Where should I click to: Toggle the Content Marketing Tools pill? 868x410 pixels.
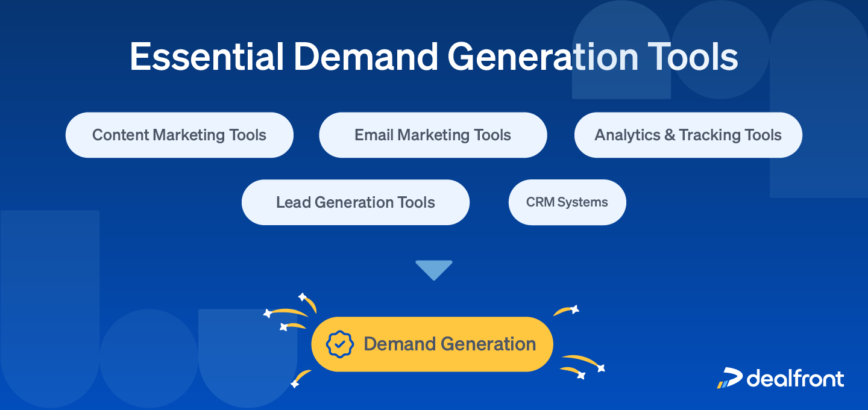[x=179, y=135]
